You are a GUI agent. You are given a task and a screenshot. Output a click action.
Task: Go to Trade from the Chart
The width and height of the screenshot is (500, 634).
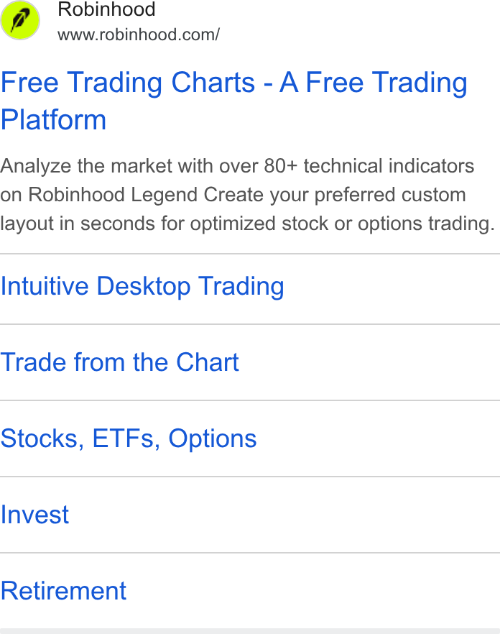pos(120,362)
